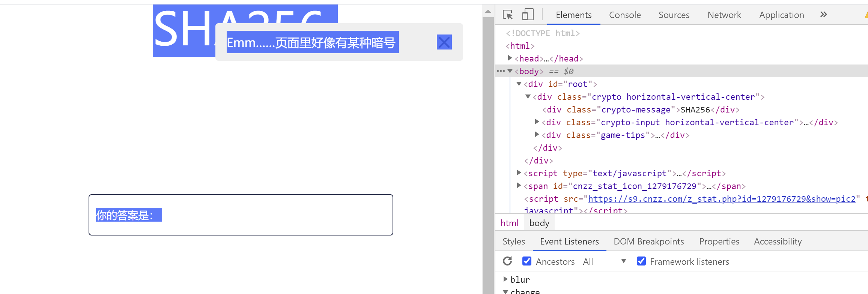Switch to the Styles pane tab
The height and width of the screenshot is (294, 868).
pyautogui.click(x=514, y=241)
